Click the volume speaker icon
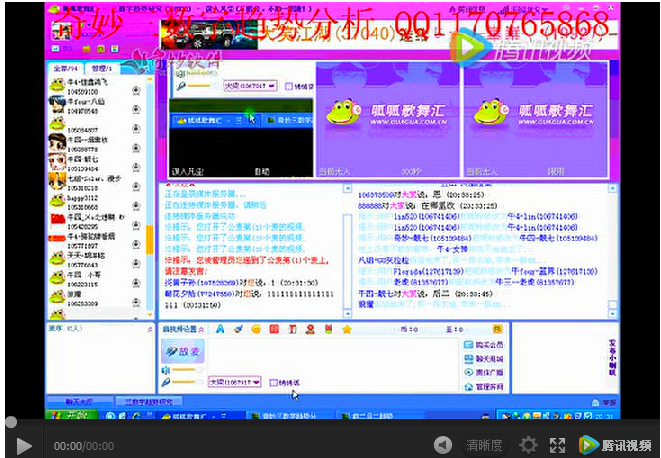The height and width of the screenshot is (458, 661). [441, 445]
